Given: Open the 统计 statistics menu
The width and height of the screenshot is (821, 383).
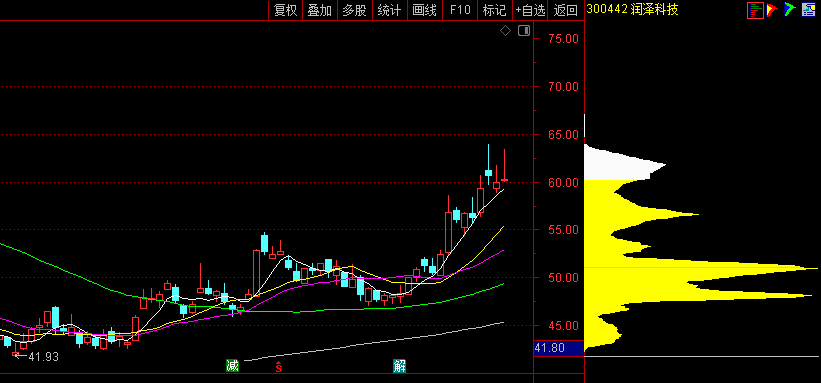Looking at the screenshot, I should pos(389,10).
